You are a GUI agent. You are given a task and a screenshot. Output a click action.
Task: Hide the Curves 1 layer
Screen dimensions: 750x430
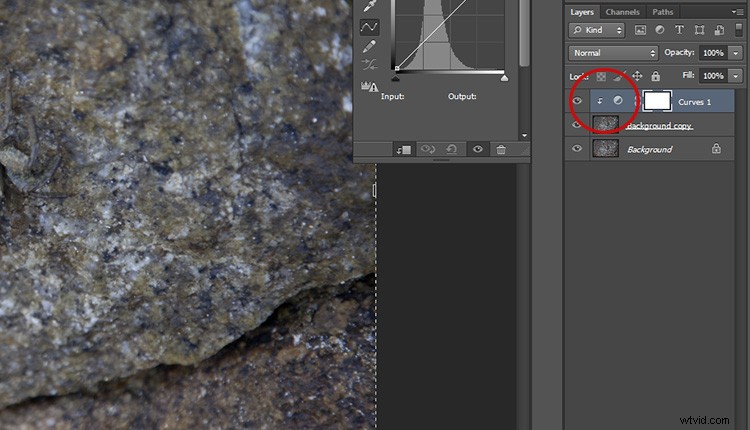(577, 101)
